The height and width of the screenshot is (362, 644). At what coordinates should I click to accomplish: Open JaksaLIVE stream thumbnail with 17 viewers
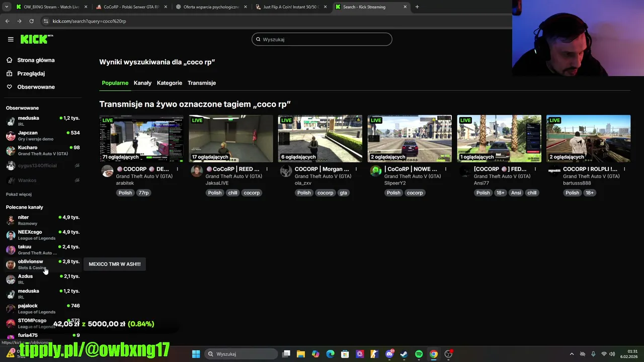[231, 138]
